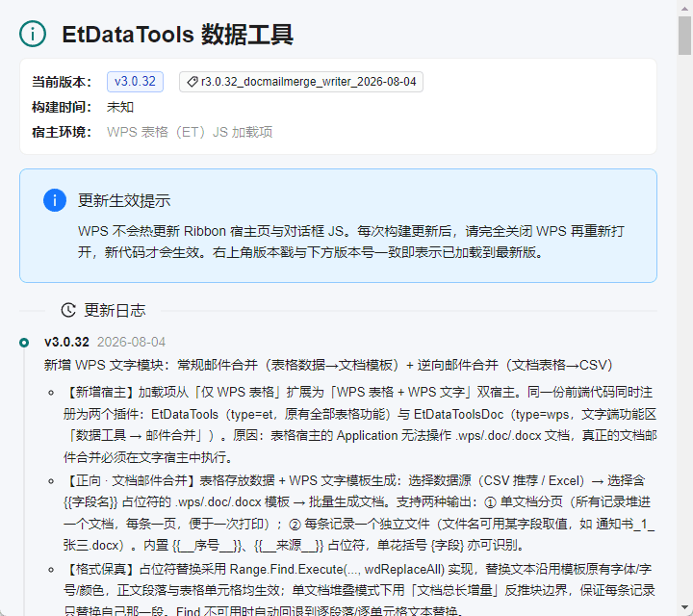The image size is (693, 616).
Task: Click the clock icon next to 更新日志
Action: click(68, 310)
